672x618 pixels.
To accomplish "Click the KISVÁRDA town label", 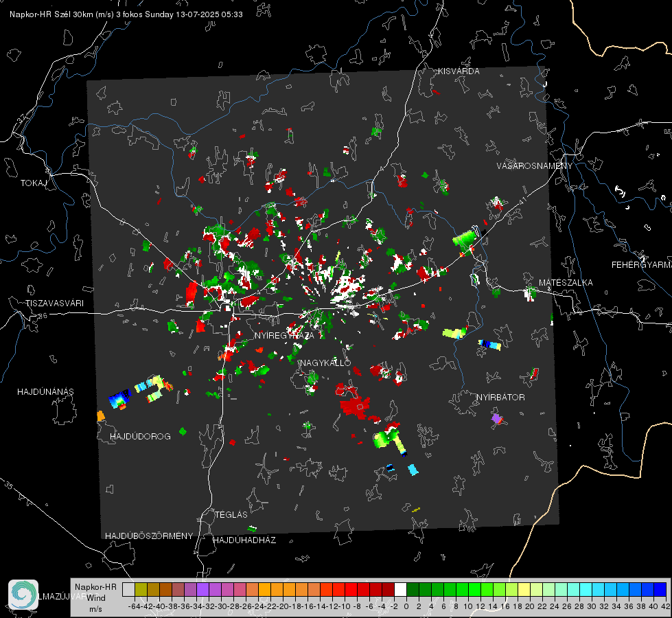I will click(459, 71).
